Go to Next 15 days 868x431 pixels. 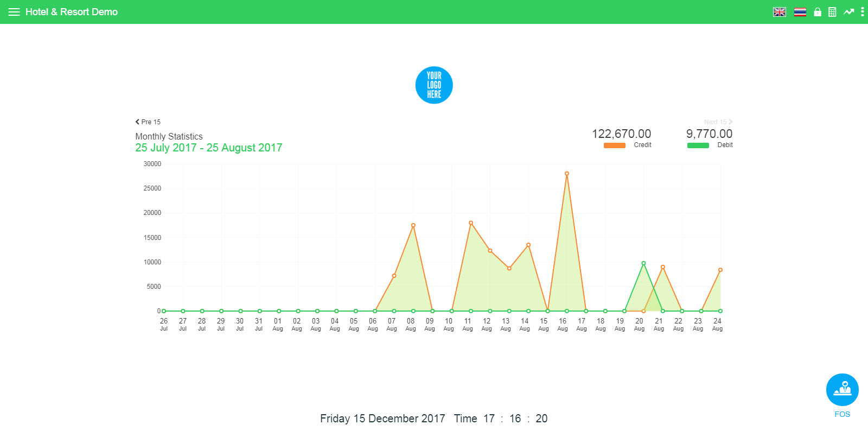[718, 122]
